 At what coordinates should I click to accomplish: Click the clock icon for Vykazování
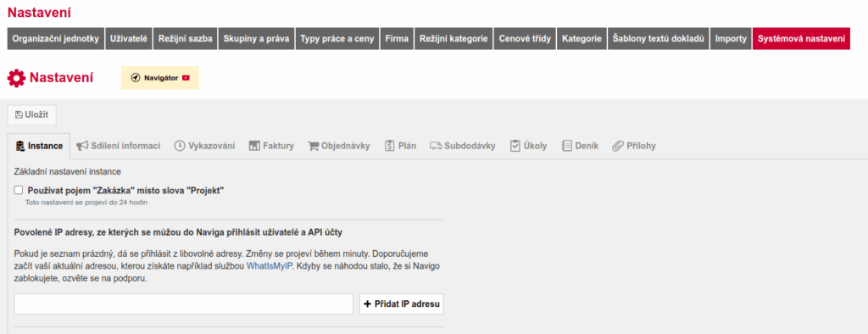pos(180,146)
